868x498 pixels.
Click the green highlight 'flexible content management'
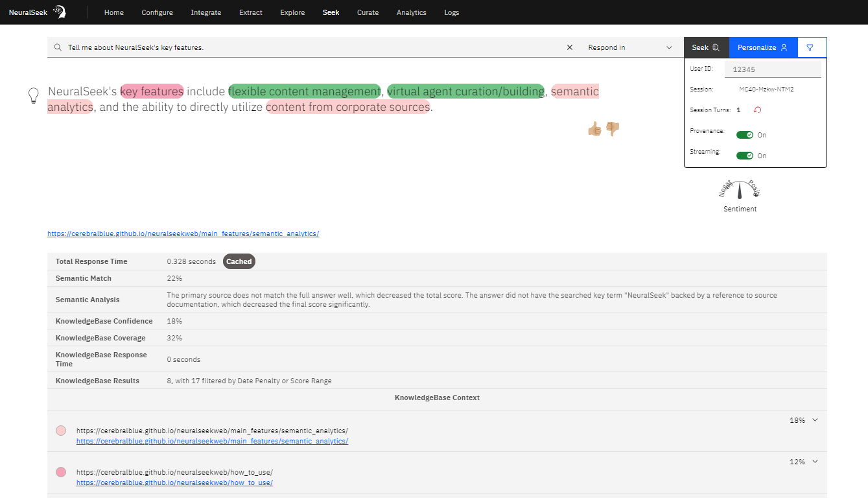305,91
